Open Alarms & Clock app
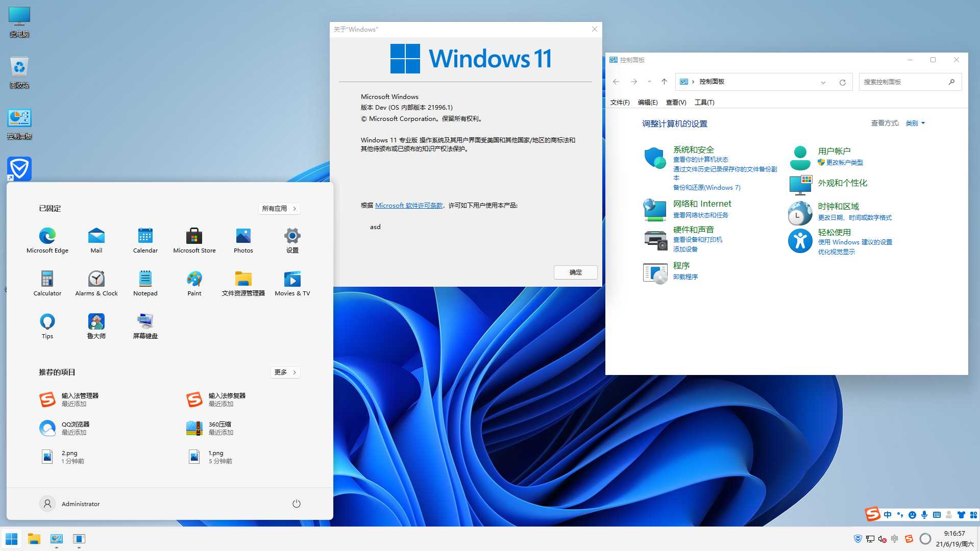Image resolution: width=980 pixels, height=551 pixels. pos(96,279)
